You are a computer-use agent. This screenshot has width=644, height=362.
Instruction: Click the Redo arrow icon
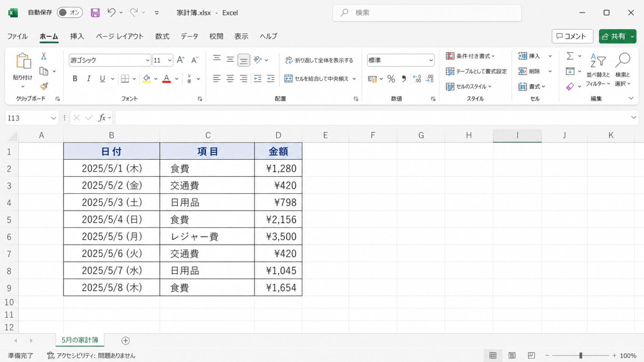click(134, 12)
